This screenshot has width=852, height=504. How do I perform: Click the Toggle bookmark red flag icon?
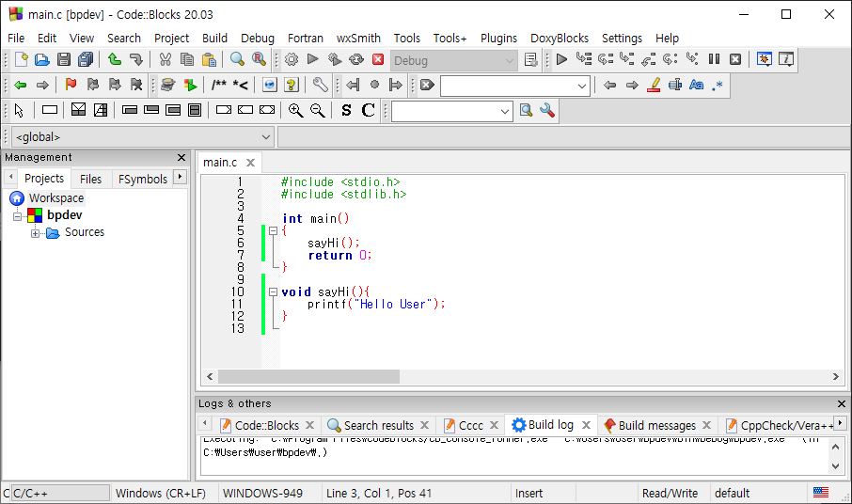[71, 85]
